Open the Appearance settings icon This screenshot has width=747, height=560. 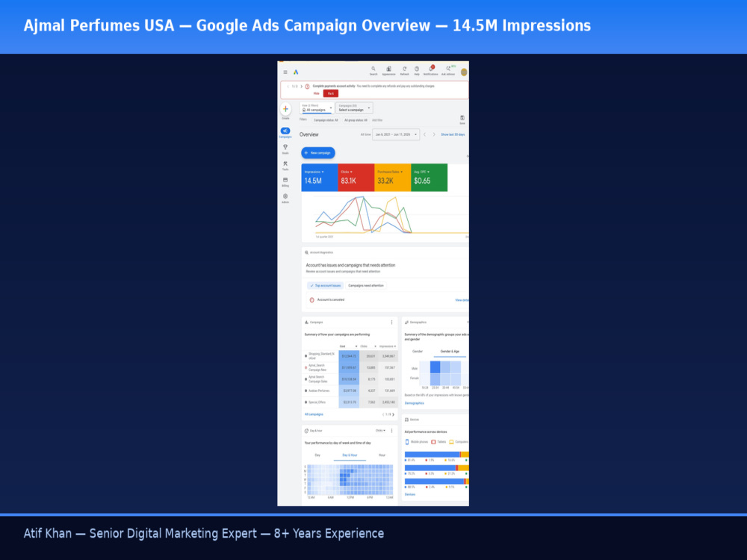point(388,70)
